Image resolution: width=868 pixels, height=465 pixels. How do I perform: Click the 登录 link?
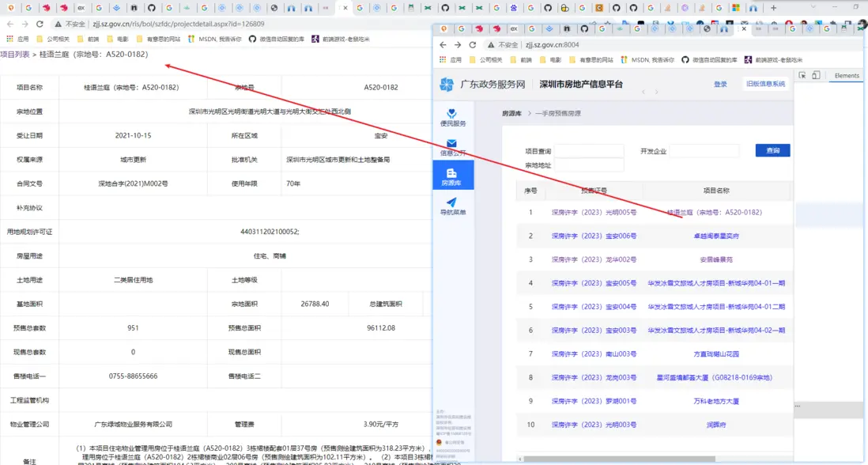coord(720,84)
